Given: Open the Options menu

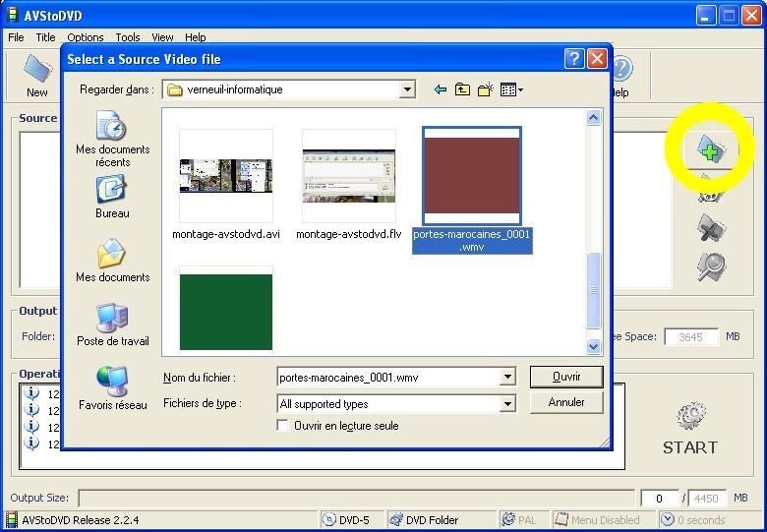Looking at the screenshot, I should [x=86, y=37].
